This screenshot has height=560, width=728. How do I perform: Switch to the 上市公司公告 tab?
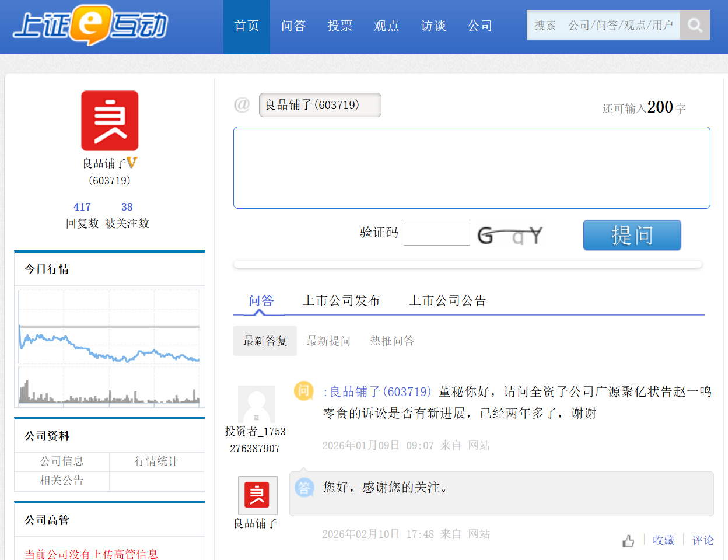pyautogui.click(x=447, y=300)
